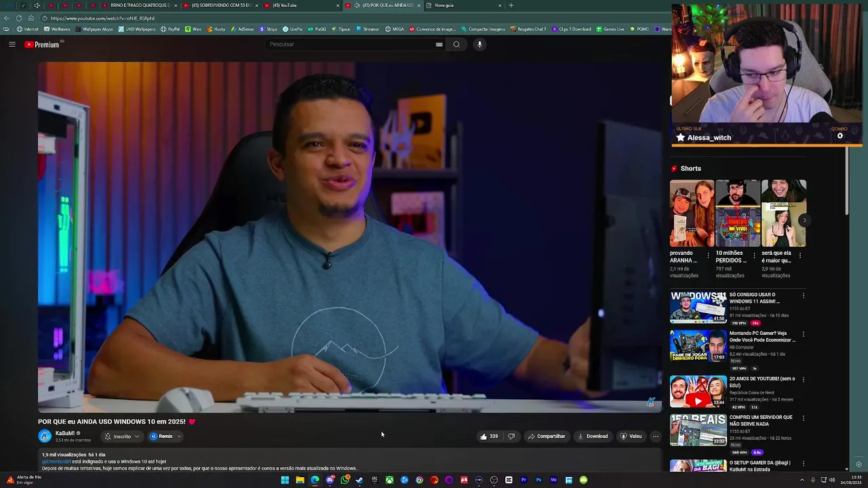Open the on-screen keyboard icon in search box
This screenshot has width=868, height=488.
point(439,44)
